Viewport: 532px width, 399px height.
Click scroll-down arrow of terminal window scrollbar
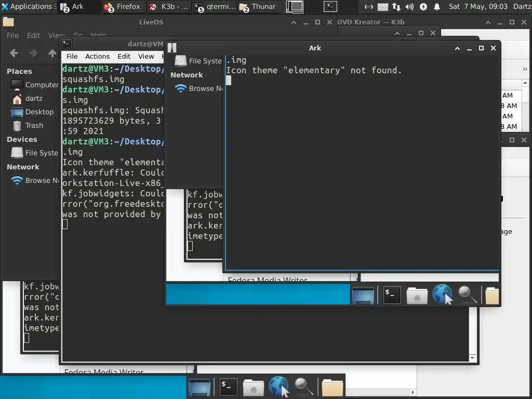472,358
